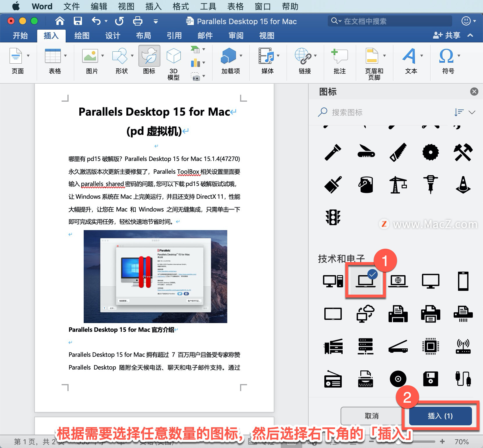Viewport: 483px width, 448px height.
Task: Close the 图标 icons panel
Action: [x=474, y=92]
